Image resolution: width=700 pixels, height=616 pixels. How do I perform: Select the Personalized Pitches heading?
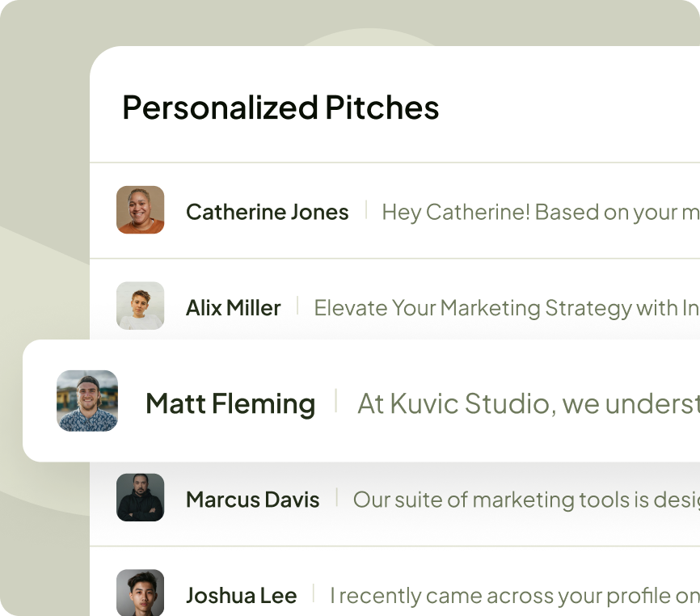[280, 108]
